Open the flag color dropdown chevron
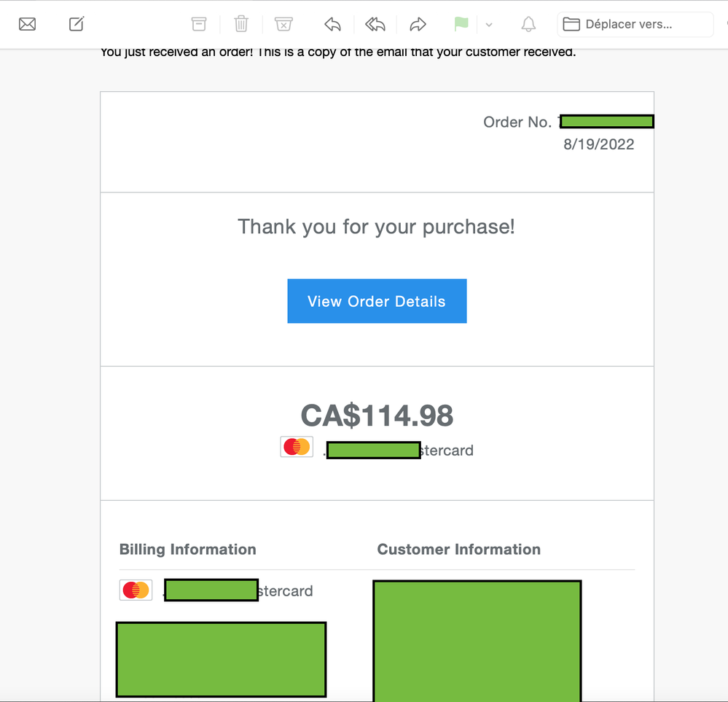The width and height of the screenshot is (728, 702). (489, 25)
